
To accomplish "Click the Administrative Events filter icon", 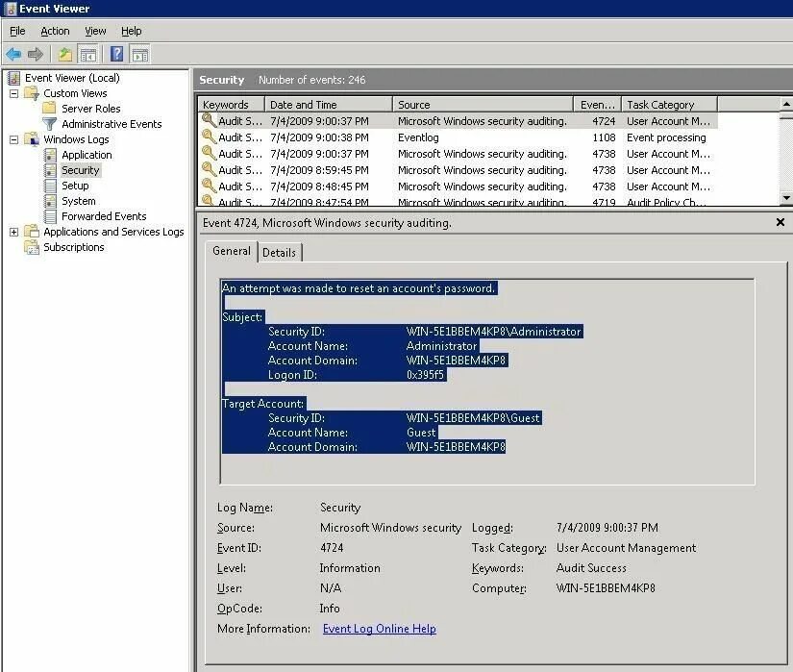I will coord(49,124).
